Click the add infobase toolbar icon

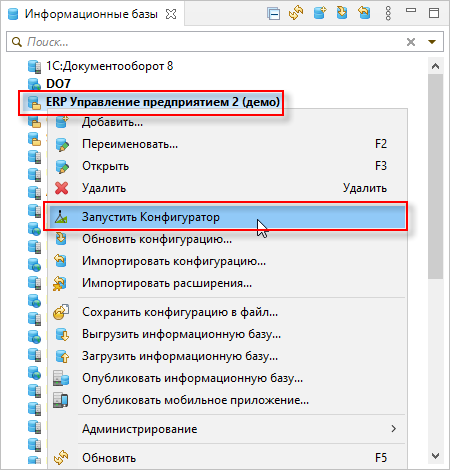pos(320,13)
